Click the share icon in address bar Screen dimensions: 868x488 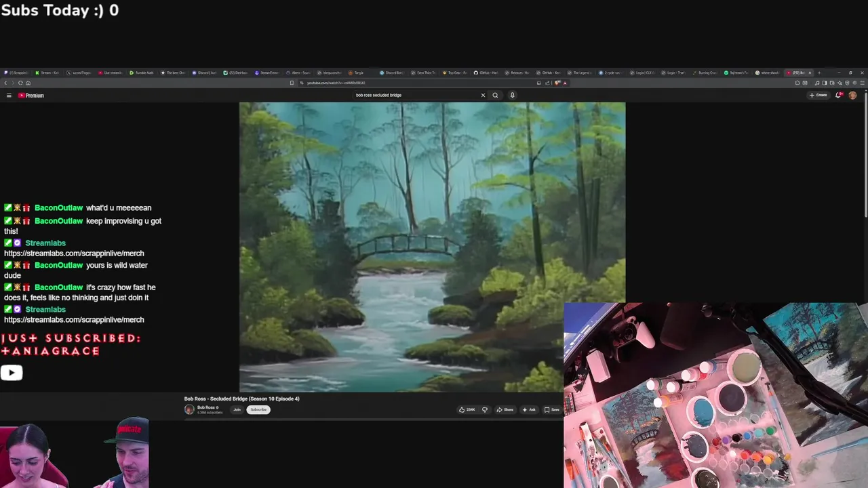pyautogui.click(x=547, y=83)
